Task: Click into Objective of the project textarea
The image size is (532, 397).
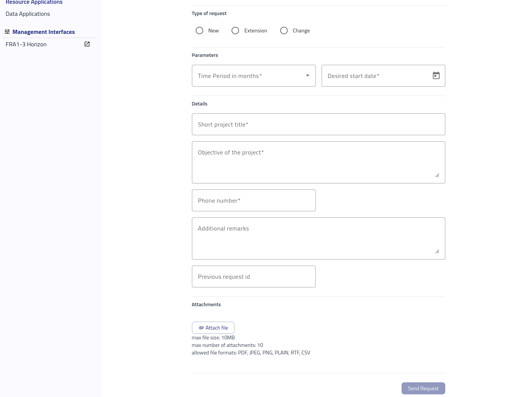Action: click(318, 162)
